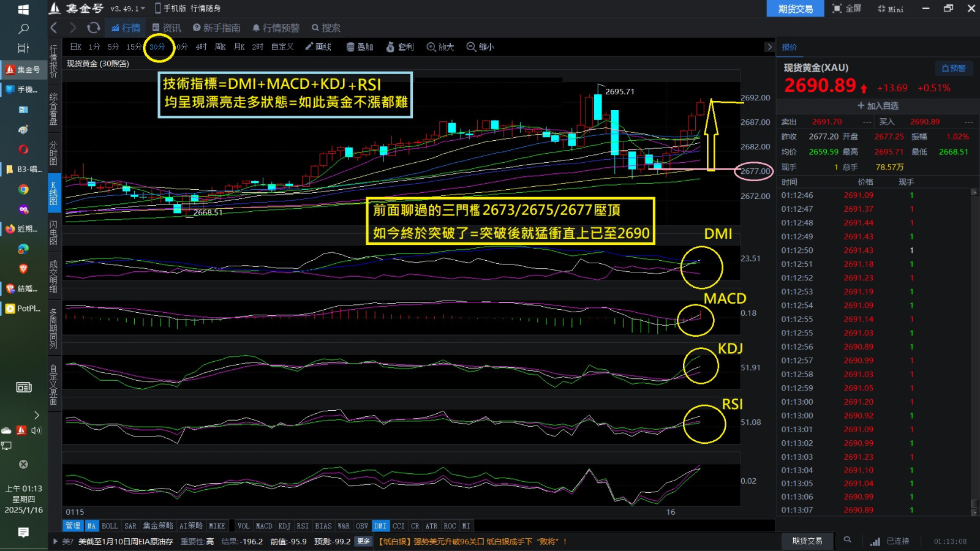Add XAU to watchlist with 加入自选
980x551 pixels.
point(878,106)
